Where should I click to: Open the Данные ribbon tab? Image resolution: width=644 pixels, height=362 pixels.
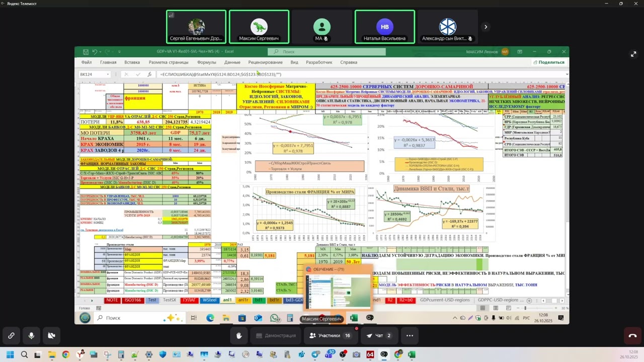(232, 62)
